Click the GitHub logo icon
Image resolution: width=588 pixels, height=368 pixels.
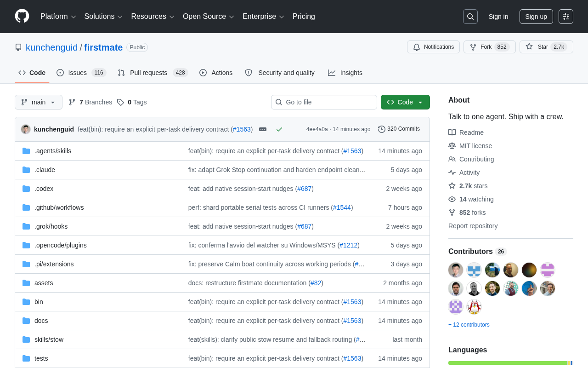click(x=22, y=16)
